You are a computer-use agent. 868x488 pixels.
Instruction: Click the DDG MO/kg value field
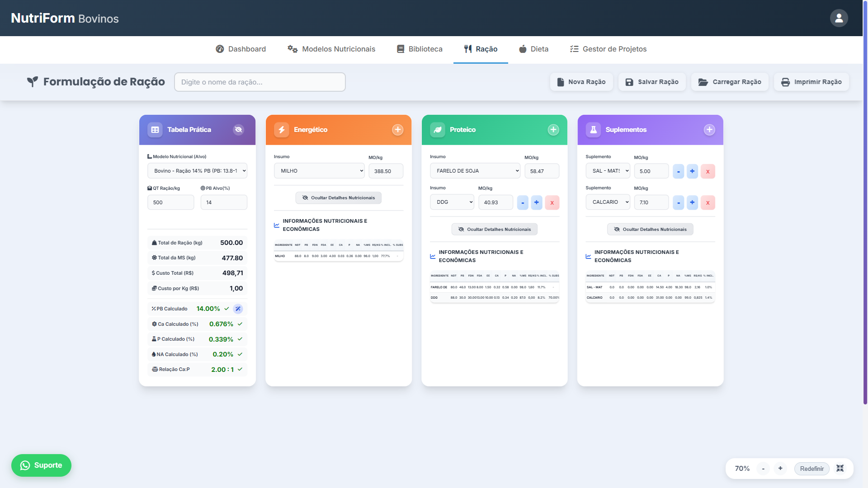pos(496,202)
